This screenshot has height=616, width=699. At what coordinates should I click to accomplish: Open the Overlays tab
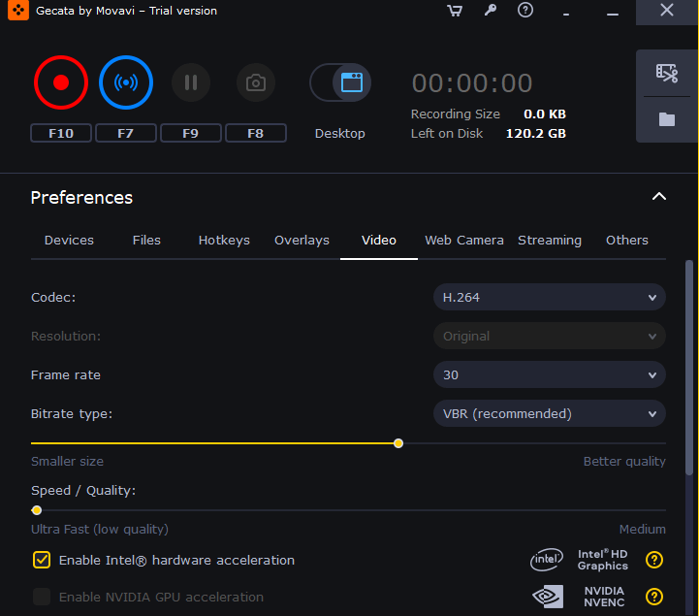(302, 241)
